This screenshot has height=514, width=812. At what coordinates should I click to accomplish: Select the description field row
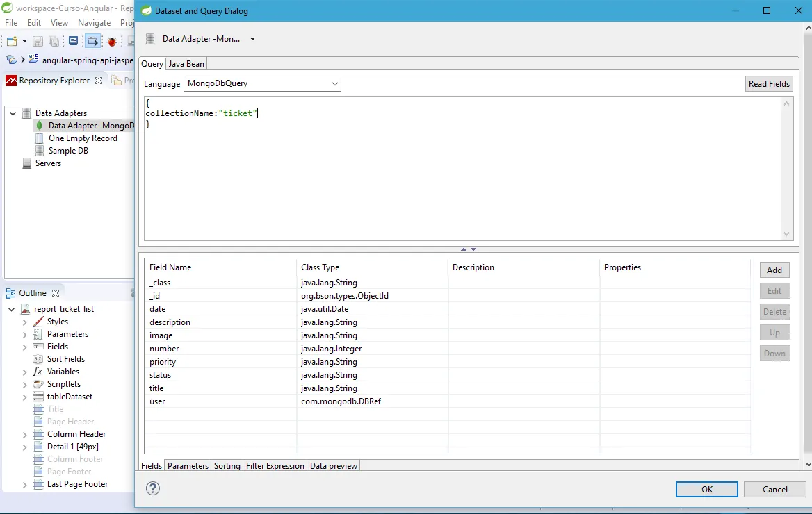170,322
